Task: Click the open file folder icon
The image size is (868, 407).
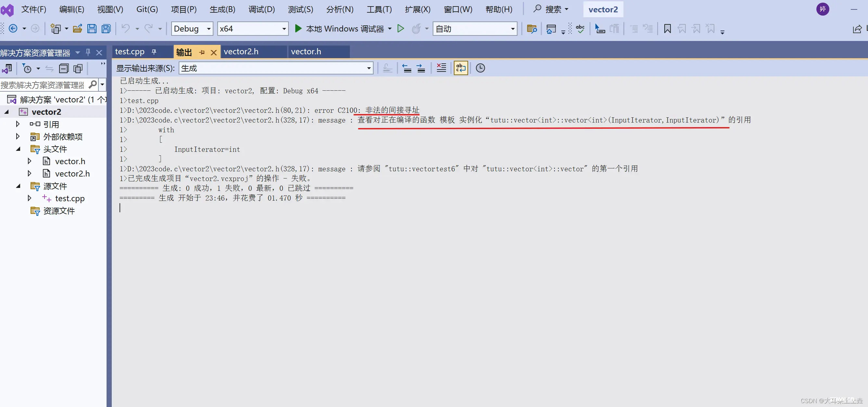Action: pos(78,29)
